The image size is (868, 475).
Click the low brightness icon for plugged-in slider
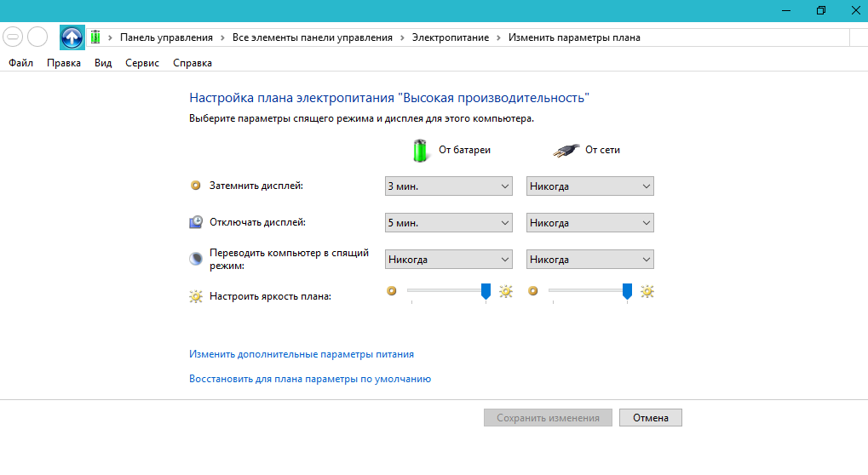click(x=533, y=291)
